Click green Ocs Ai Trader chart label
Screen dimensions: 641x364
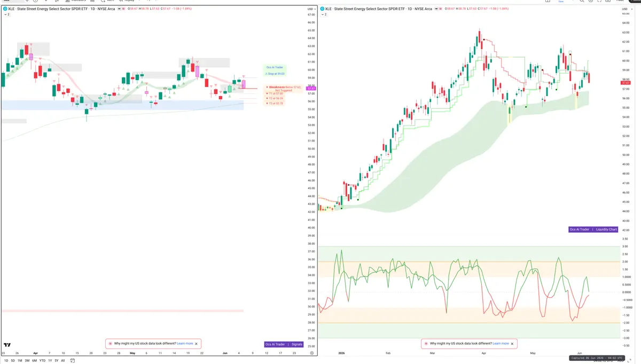click(x=275, y=68)
